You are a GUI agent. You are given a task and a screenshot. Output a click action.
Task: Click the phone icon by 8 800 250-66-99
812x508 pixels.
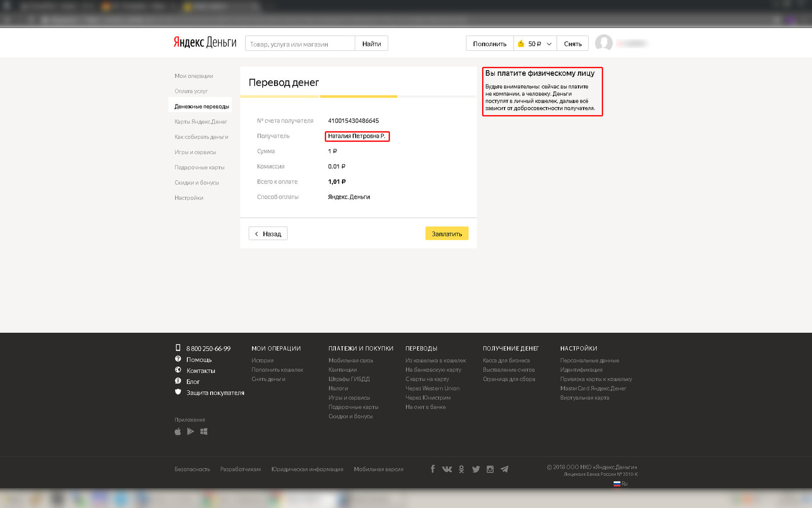point(178,348)
